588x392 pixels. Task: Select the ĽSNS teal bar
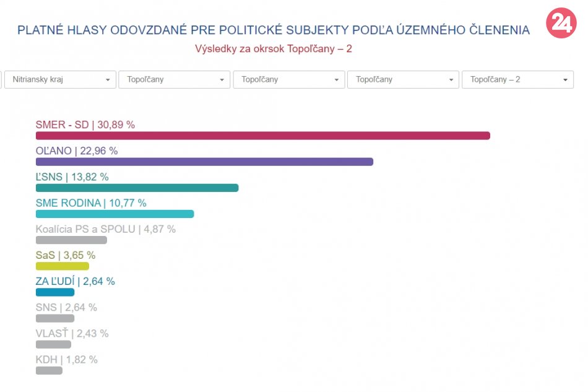click(137, 188)
